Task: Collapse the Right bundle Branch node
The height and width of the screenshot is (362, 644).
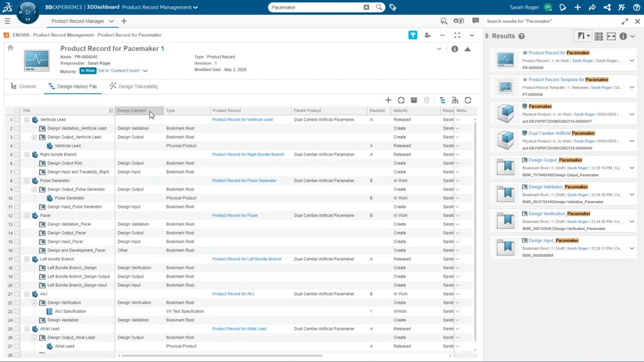Action: pyautogui.click(x=27, y=155)
